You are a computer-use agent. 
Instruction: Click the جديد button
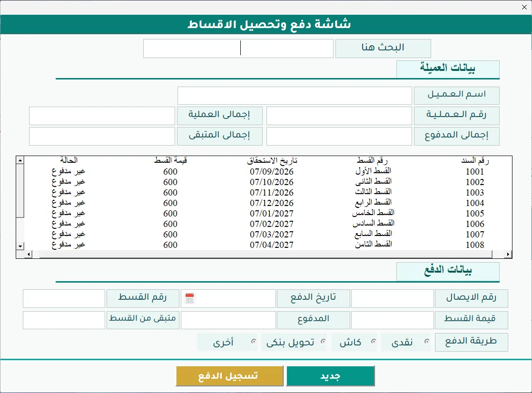pyautogui.click(x=330, y=376)
